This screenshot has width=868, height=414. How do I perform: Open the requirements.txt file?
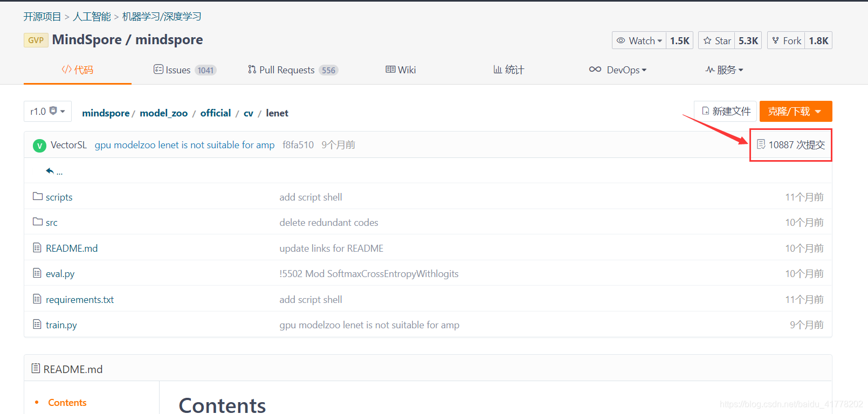(x=80, y=300)
